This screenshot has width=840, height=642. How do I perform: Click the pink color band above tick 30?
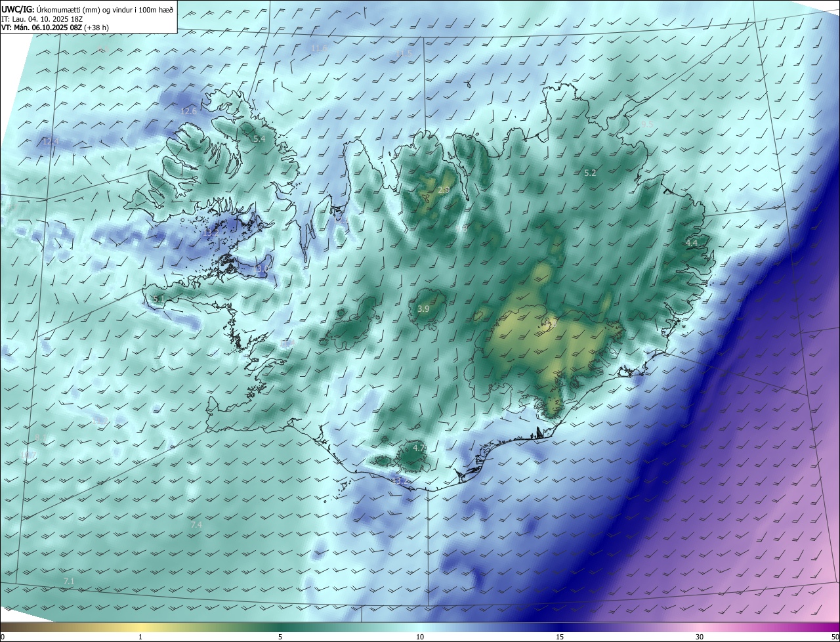pyautogui.click(x=700, y=627)
